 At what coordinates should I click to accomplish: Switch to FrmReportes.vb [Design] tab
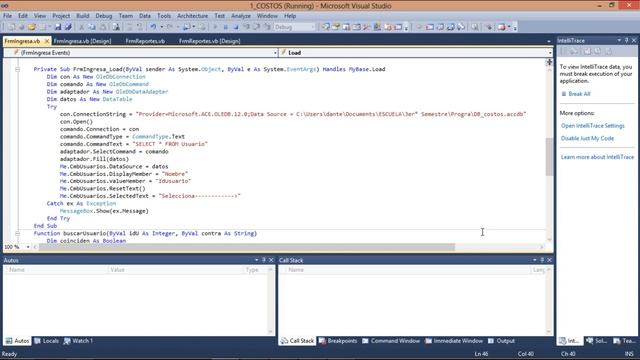coord(209,41)
